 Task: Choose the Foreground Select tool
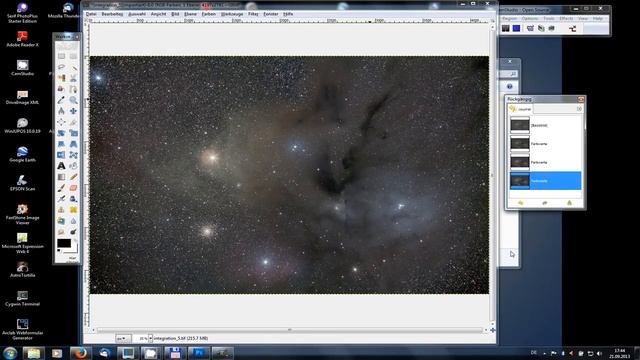tap(61, 89)
